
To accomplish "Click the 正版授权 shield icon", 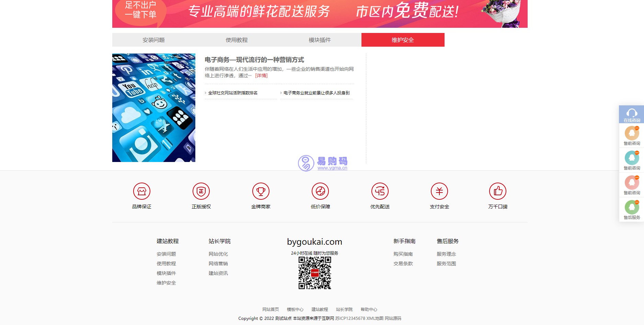I will click(x=201, y=191).
